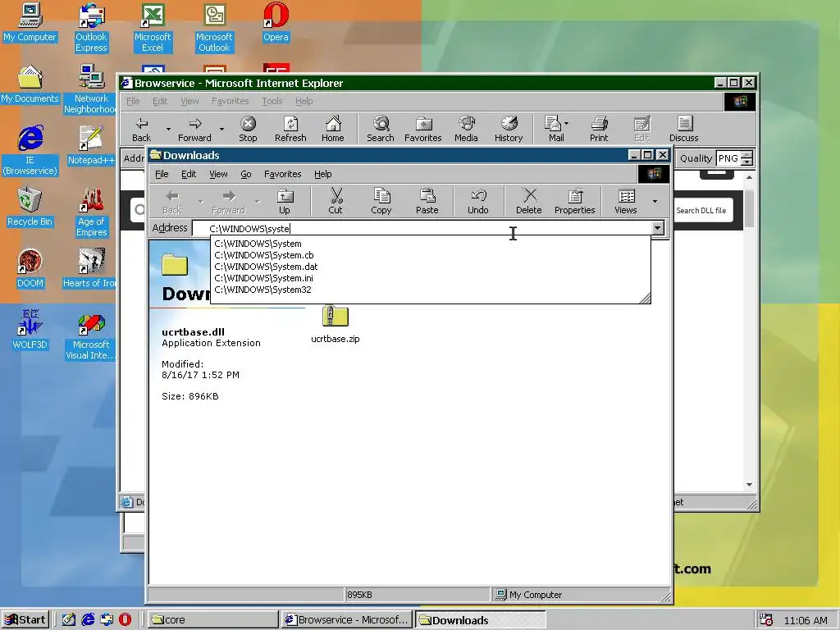Click the Search DLL file field

click(x=703, y=211)
